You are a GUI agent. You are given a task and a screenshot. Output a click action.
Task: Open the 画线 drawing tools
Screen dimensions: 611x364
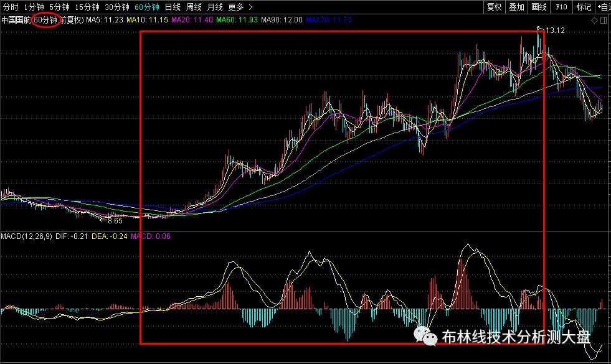point(539,7)
